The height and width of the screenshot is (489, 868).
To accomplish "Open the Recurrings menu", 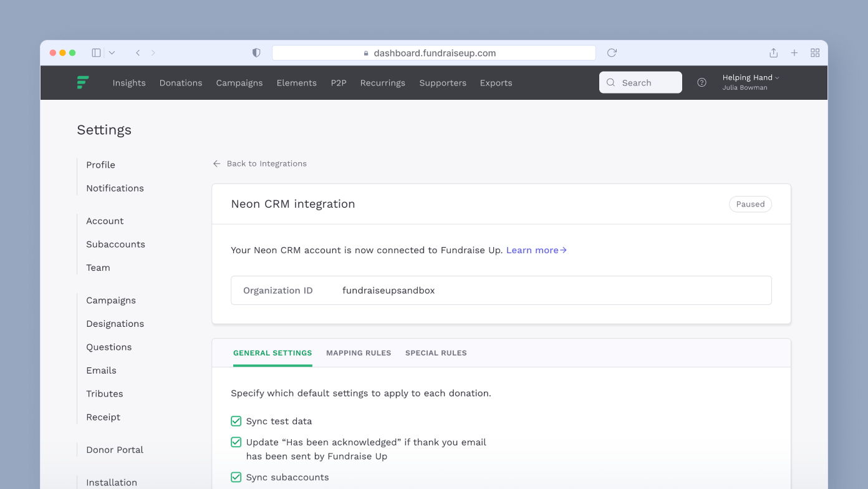I will [x=383, y=83].
